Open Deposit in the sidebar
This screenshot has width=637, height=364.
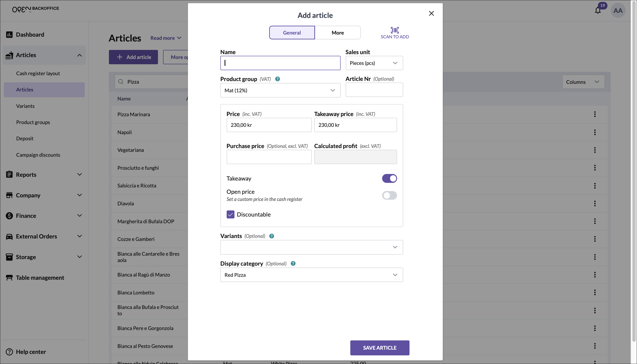tap(25, 138)
